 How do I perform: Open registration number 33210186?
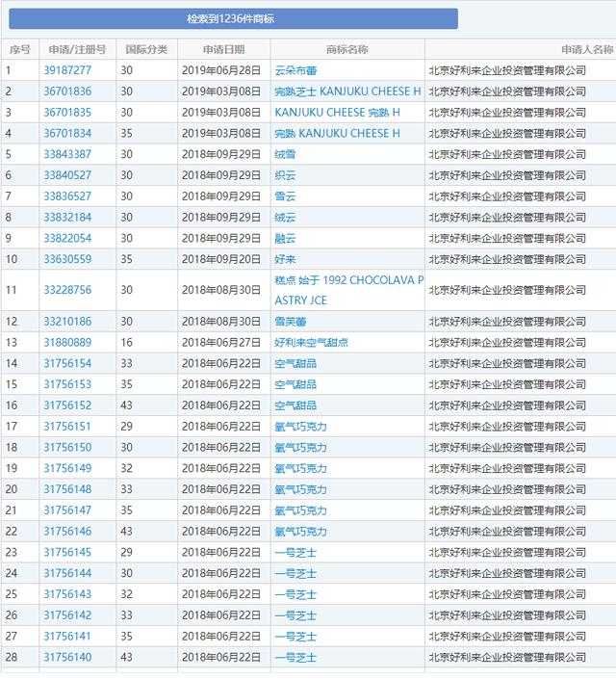tap(67, 322)
